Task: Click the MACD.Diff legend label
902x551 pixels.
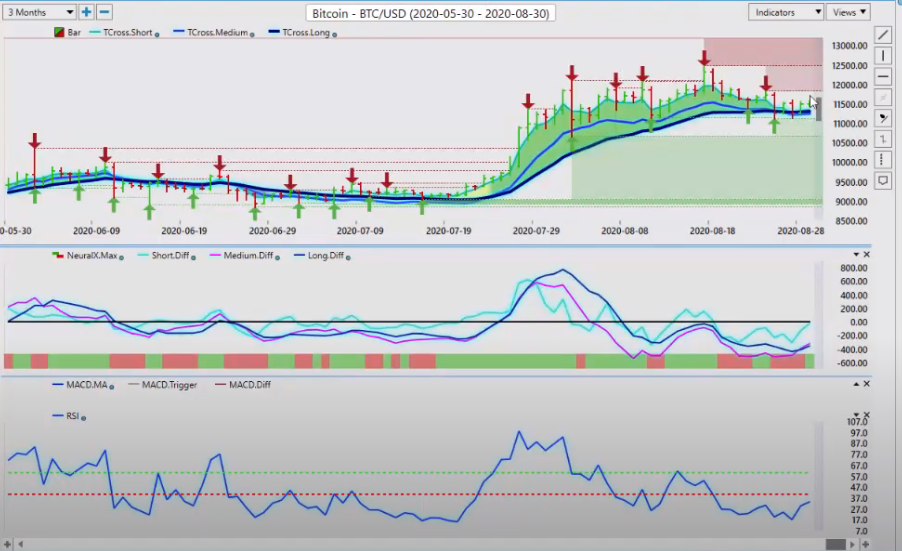Action: [x=250, y=385]
